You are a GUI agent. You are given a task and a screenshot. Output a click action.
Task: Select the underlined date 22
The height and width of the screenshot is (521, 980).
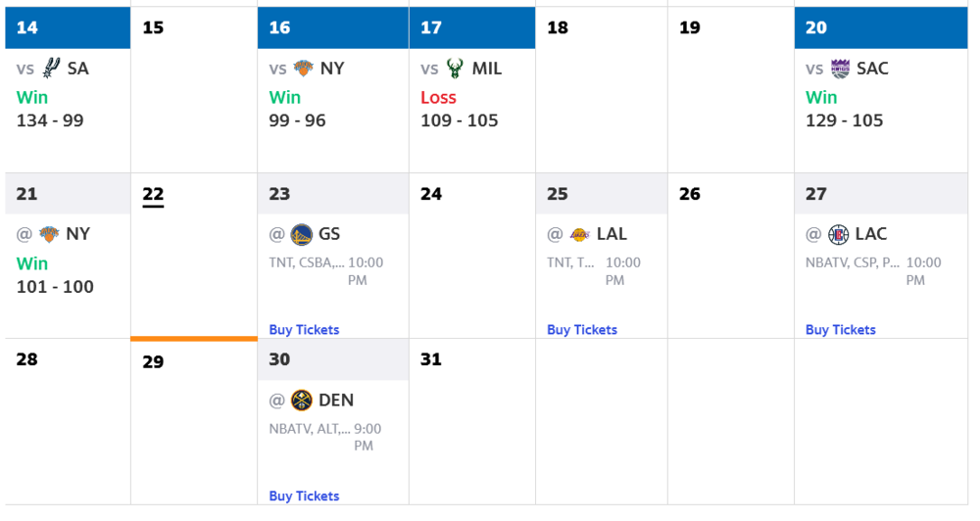[153, 194]
